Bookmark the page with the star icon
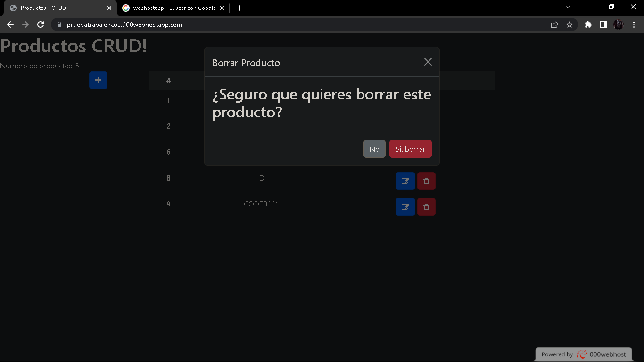Image resolution: width=644 pixels, height=362 pixels. [x=570, y=25]
